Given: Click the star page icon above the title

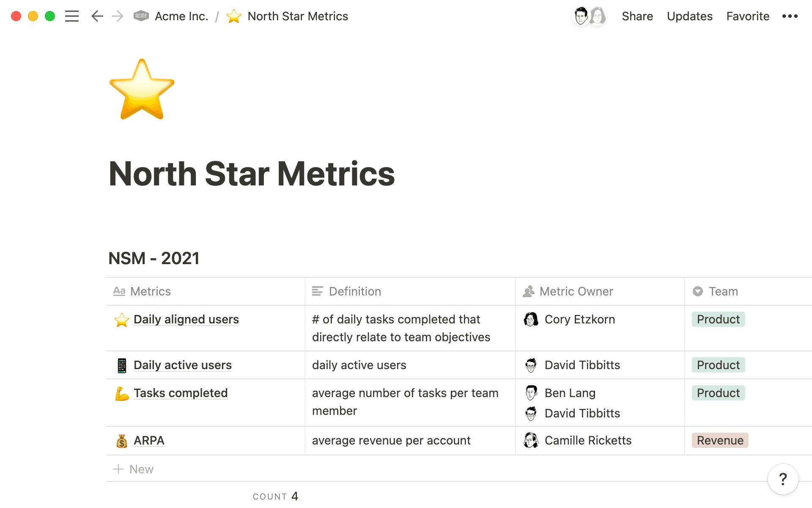Looking at the screenshot, I should tap(141, 89).
